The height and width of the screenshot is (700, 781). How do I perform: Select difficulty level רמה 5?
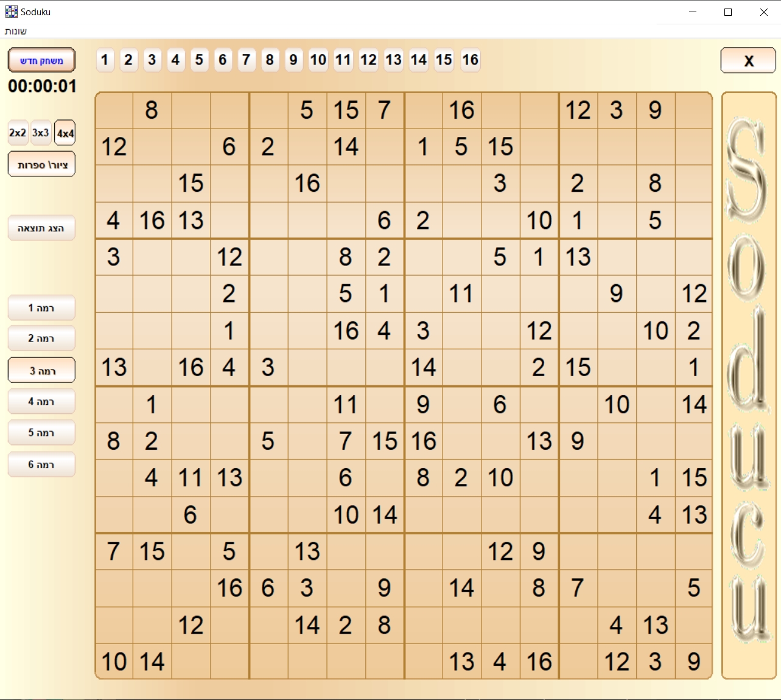41,432
